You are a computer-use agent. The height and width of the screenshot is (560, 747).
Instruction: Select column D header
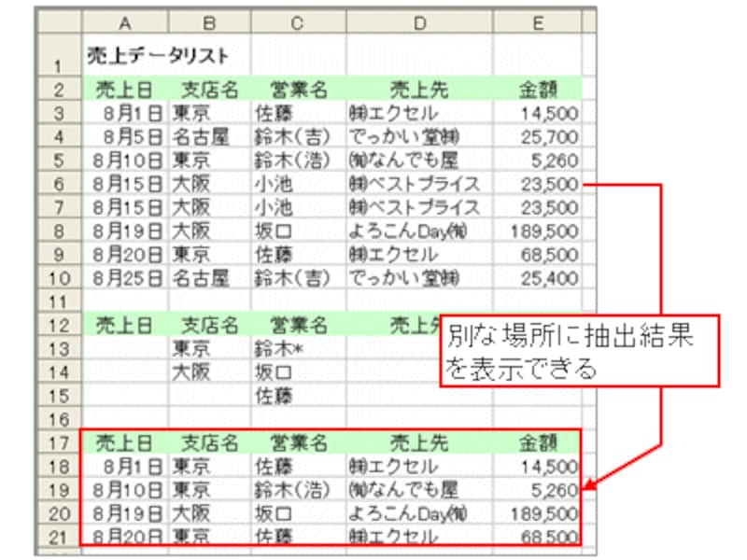[419, 21]
